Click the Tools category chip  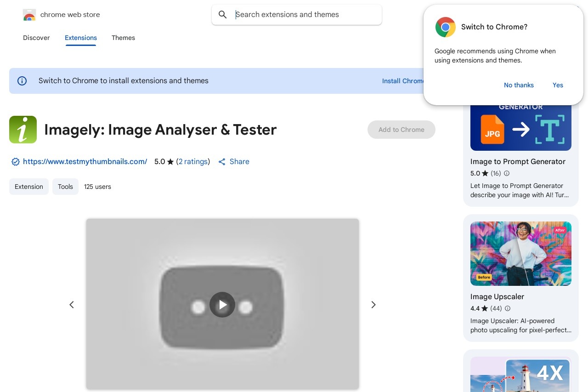[x=65, y=187]
